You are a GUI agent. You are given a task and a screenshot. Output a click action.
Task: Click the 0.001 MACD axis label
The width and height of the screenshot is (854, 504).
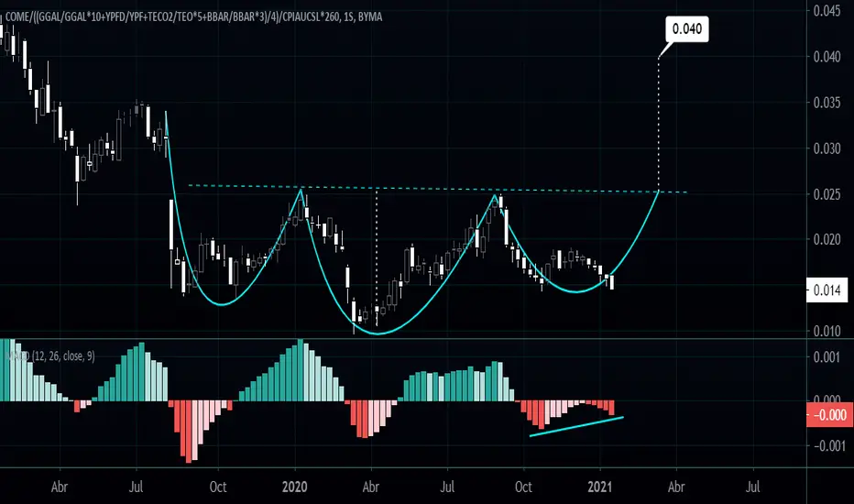pos(827,356)
